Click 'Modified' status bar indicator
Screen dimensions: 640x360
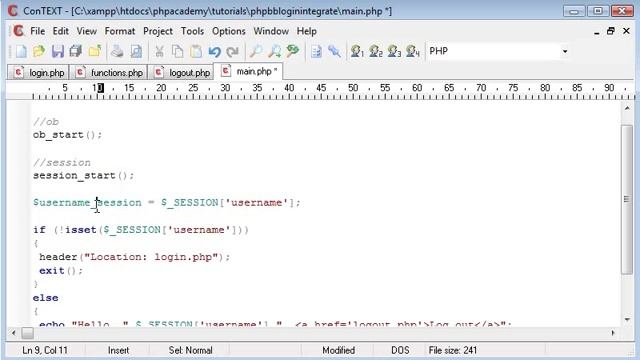pos(338,351)
